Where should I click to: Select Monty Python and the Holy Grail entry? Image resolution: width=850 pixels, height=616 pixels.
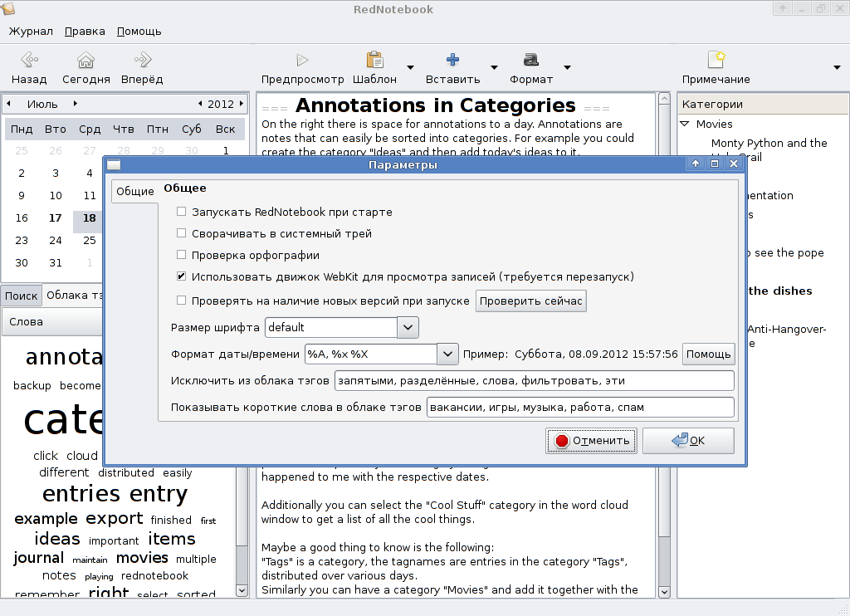point(769,150)
